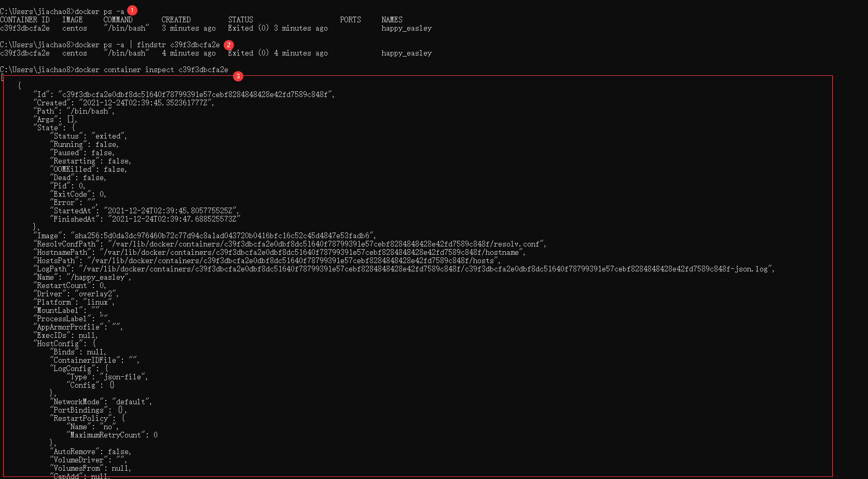Click the "Config": {} line
This screenshot has height=479, width=868.
[91, 385]
